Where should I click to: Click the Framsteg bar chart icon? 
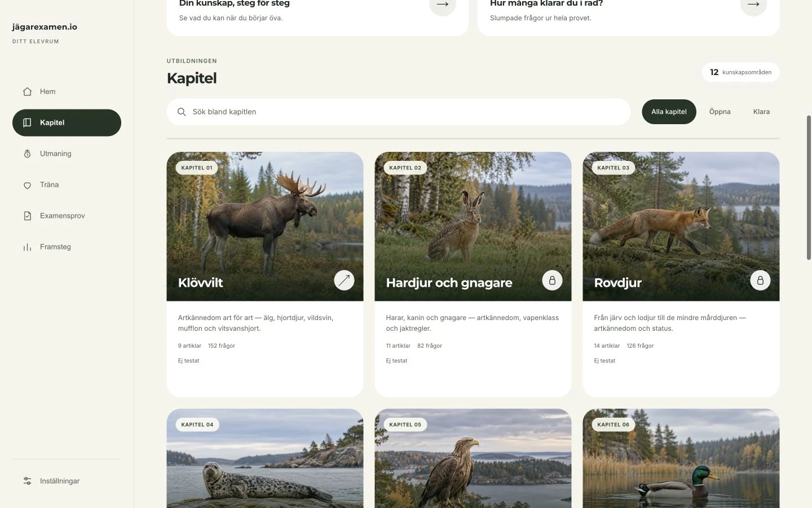tap(27, 247)
